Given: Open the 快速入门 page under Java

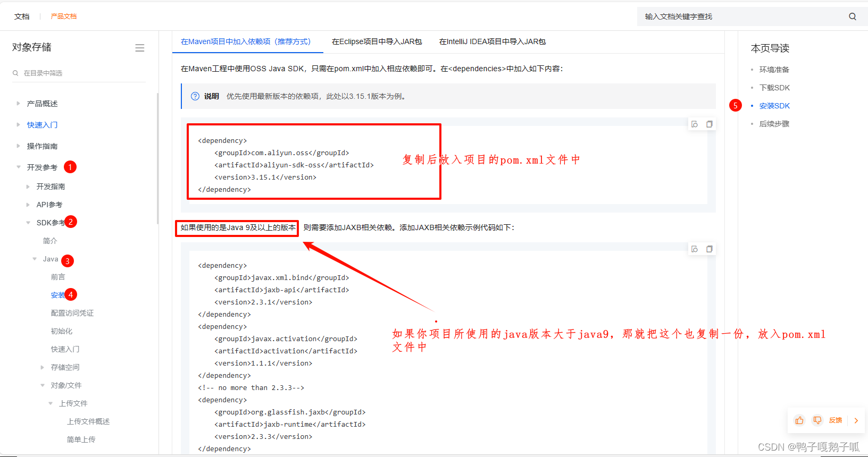Looking at the screenshot, I should [x=65, y=349].
